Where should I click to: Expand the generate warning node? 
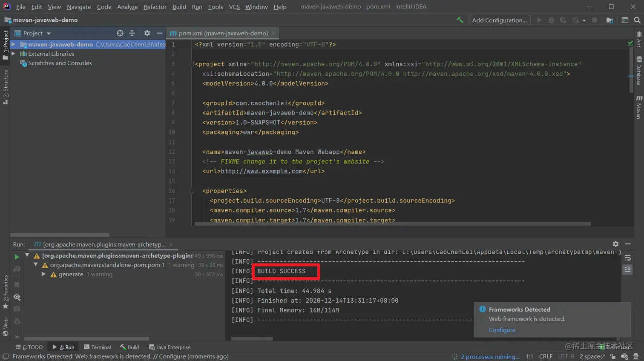click(x=43, y=274)
